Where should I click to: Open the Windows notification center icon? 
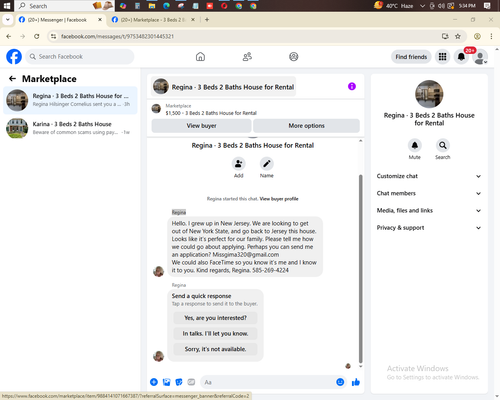[x=487, y=6]
